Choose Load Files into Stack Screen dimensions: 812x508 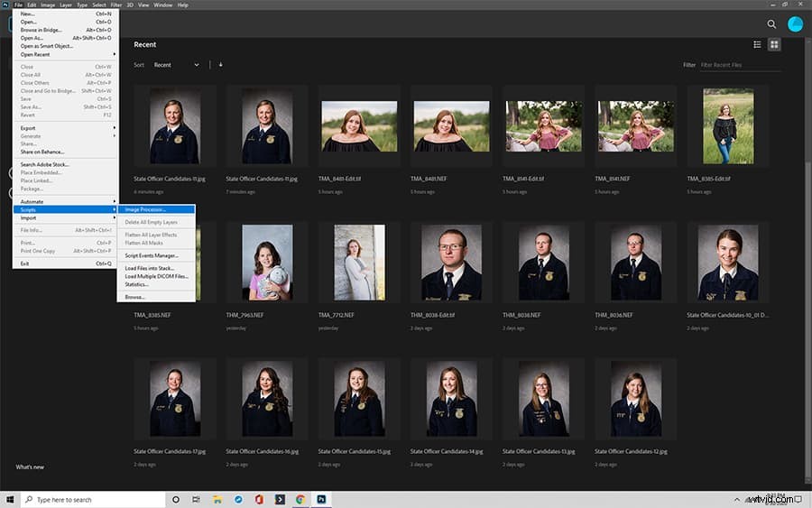point(156,268)
